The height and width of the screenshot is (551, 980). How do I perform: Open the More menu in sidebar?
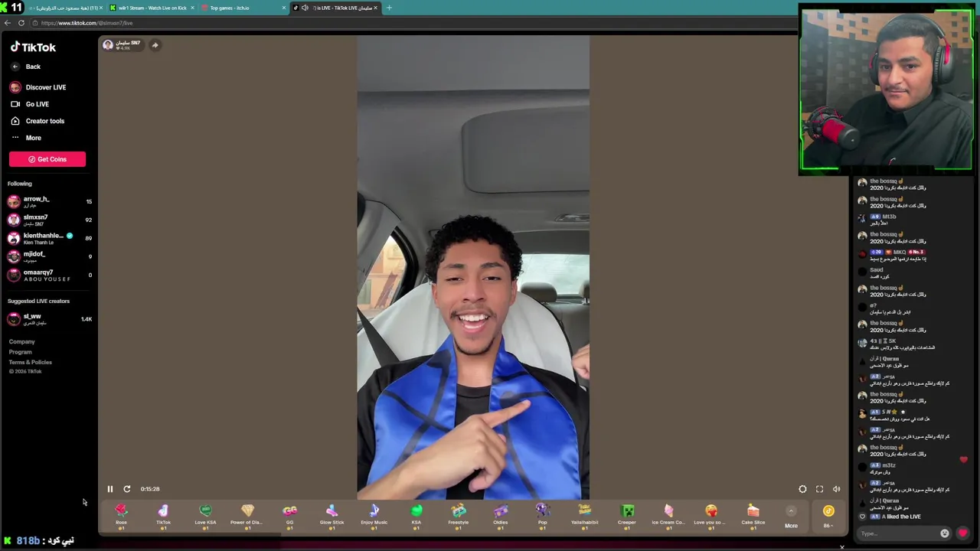coord(26,138)
